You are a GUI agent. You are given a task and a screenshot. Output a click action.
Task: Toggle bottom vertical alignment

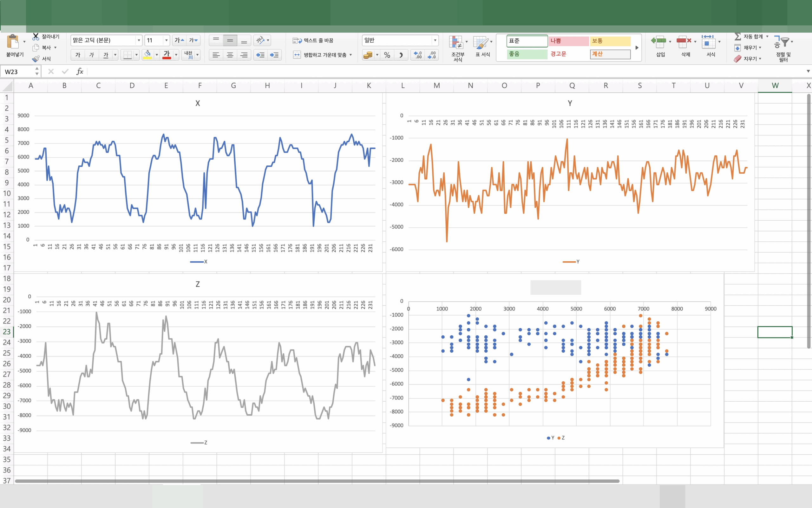pyautogui.click(x=244, y=40)
